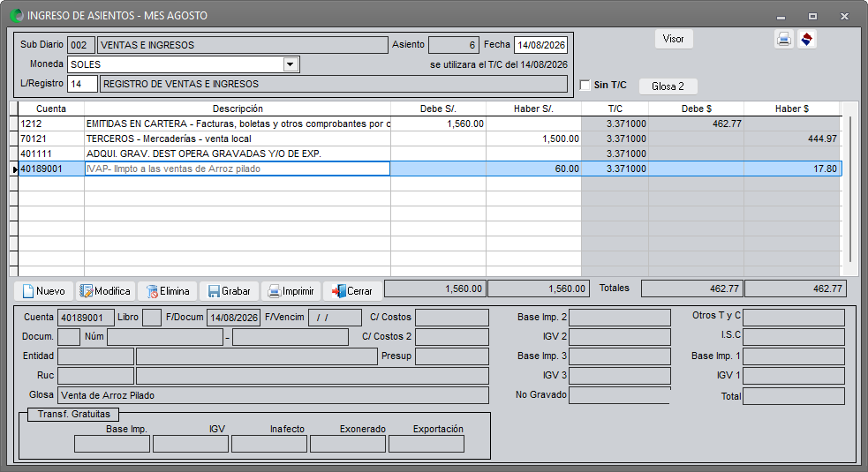868x472 pixels.
Task: Click the IGV 2 field
Action: (x=620, y=337)
